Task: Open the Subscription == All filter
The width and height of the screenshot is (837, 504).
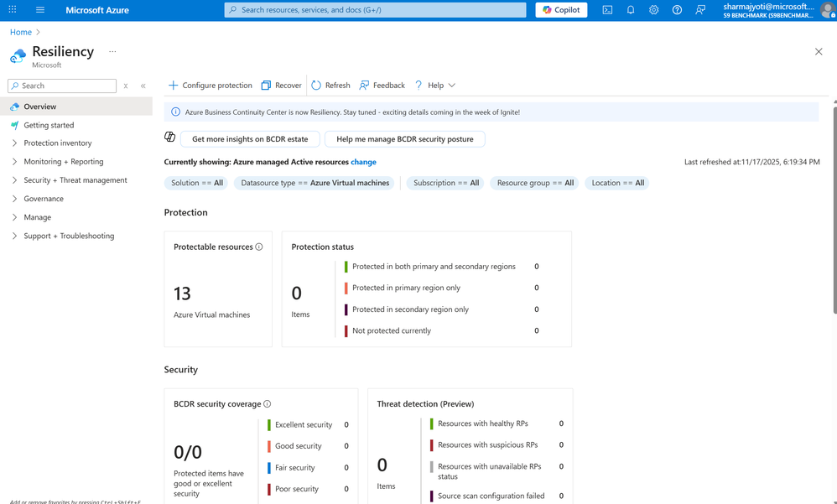Action: pyautogui.click(x=445, y=183)
